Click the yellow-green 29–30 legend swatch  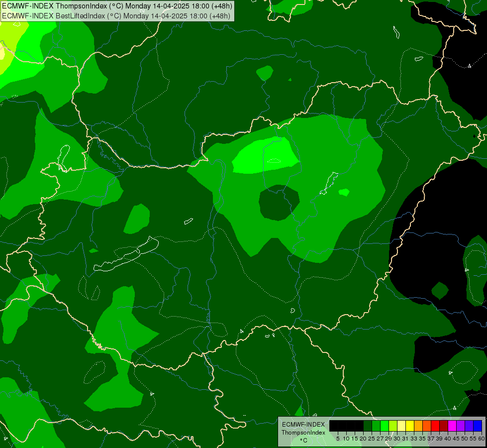393,426
